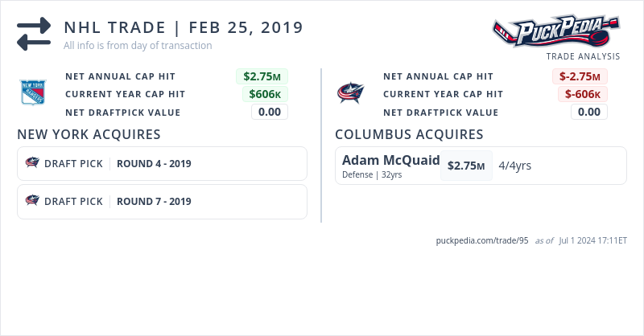The width and height of the screenshot is (644, 336).
Task: Click Blue Jackets icon on Round 4 pick
Action: coord(33,163)
